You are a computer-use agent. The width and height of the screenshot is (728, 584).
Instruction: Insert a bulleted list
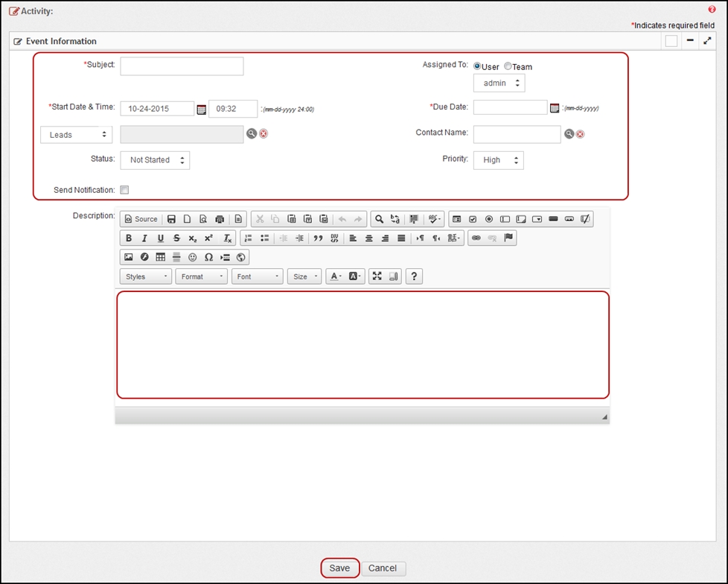[265, 238]
